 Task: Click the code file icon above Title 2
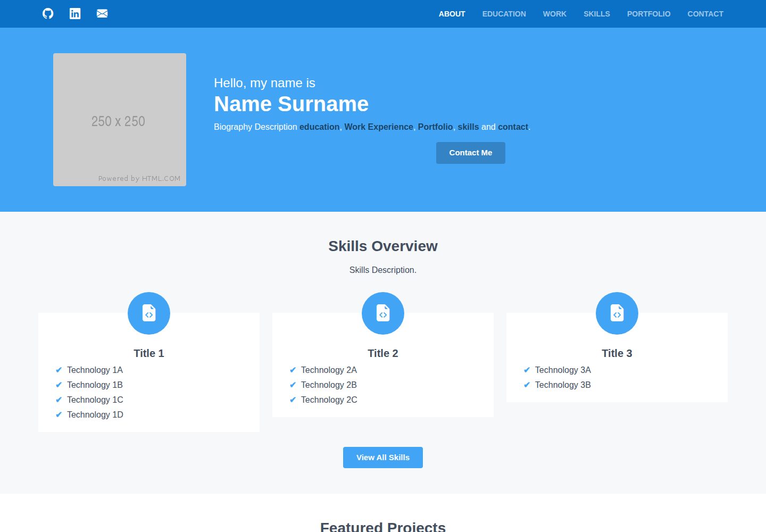383,313
